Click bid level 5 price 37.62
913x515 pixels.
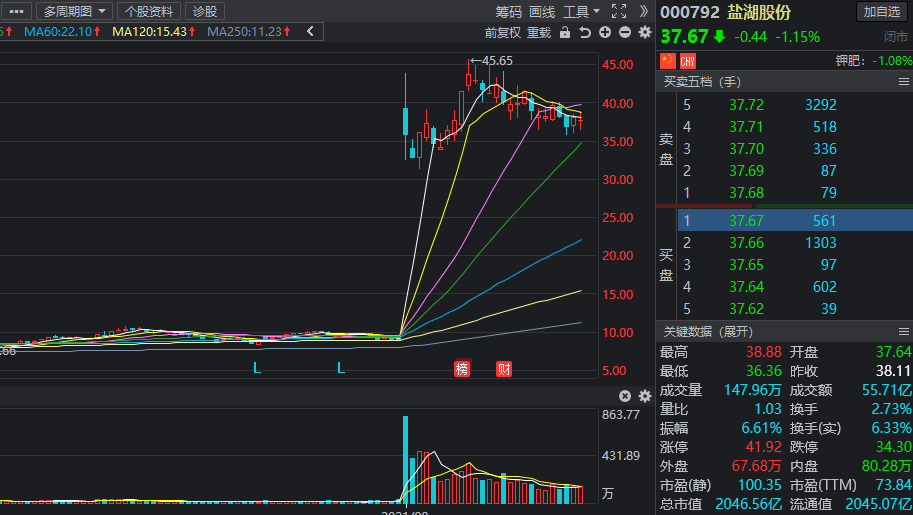click(x=746, y=309)
